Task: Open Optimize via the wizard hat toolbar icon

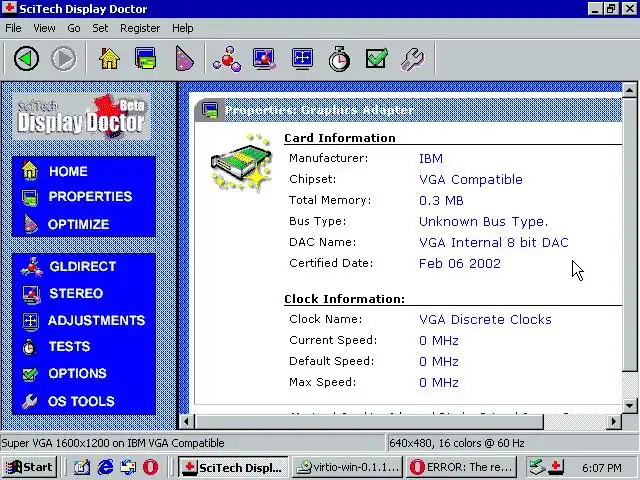Action: [x=184, y=59]
